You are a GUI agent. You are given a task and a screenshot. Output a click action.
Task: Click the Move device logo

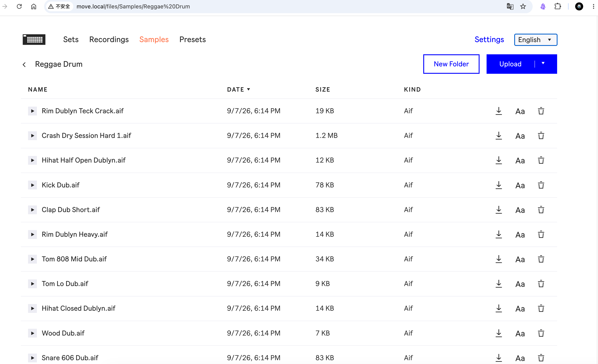pyautogui.click(x=34, y=39)
